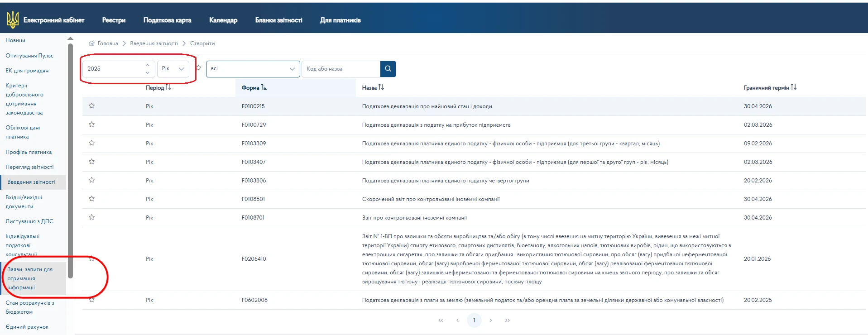Click the 'Код або назва' search field
This screenshot has width=868, height=335.
[x=341, y=69]
